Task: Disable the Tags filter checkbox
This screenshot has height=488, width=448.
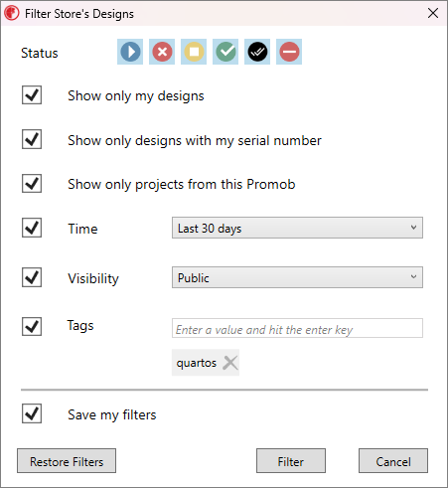Action: (x=32, y=326)
